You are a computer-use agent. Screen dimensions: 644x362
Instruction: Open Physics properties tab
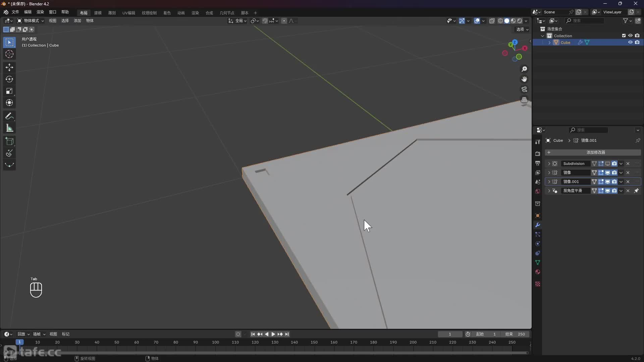click(538, 244)
